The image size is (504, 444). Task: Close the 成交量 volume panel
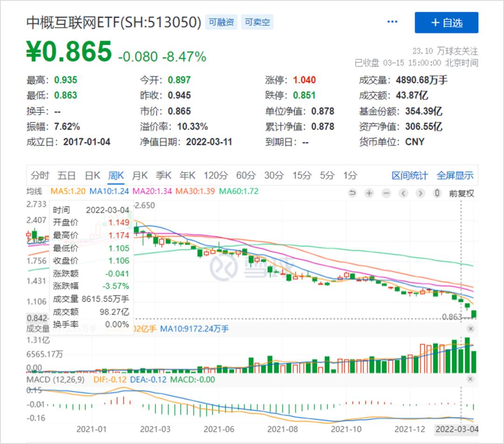[x=470, y=329]
